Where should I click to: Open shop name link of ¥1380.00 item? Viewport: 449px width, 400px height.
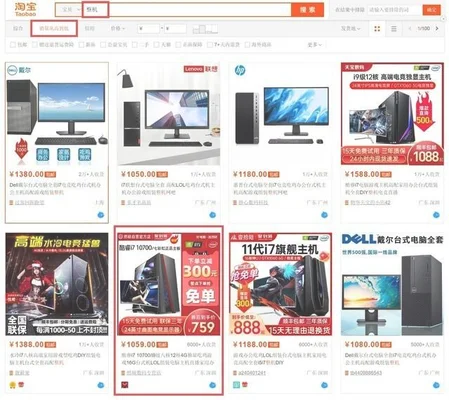pos(29,202)
